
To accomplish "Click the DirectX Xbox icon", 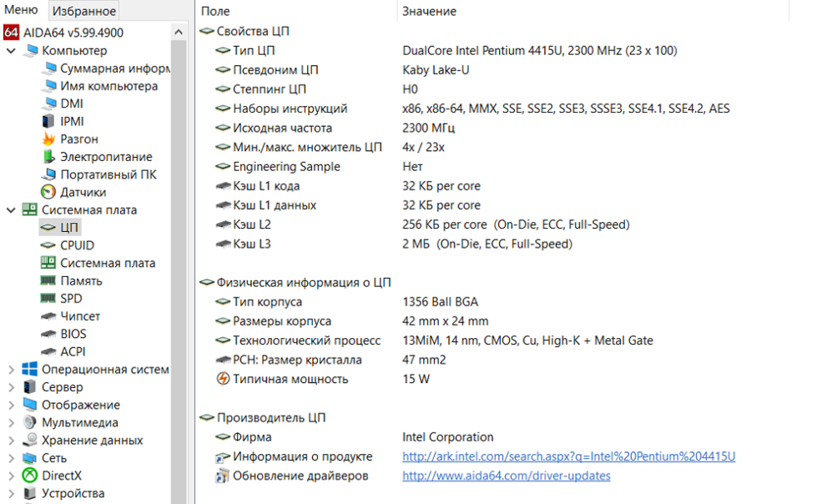I will click(x=30, y=476).
